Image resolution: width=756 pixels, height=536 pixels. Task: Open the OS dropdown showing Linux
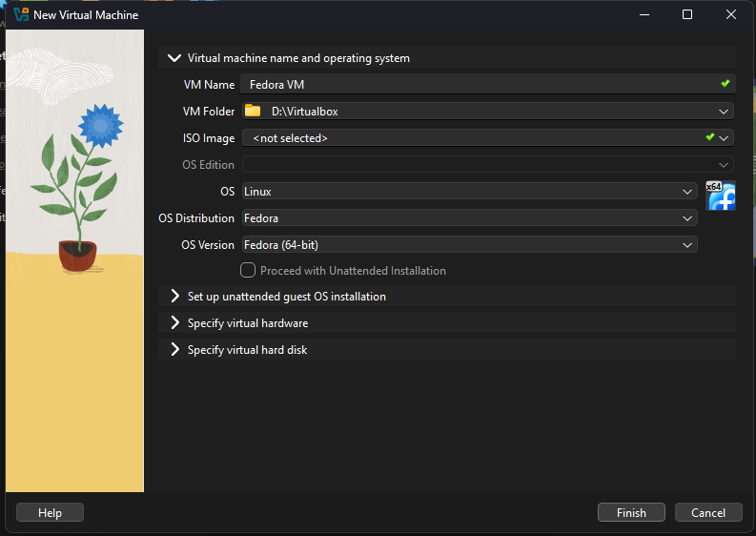[470, 192]
